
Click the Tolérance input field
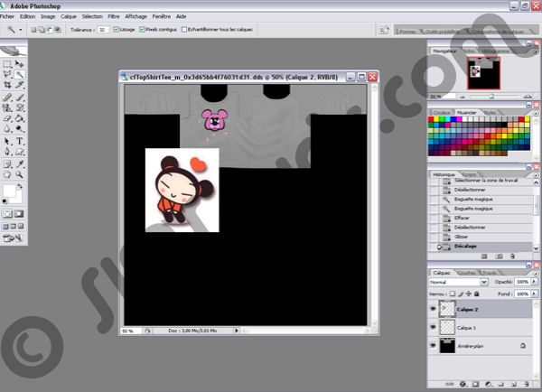click(103, 30)
